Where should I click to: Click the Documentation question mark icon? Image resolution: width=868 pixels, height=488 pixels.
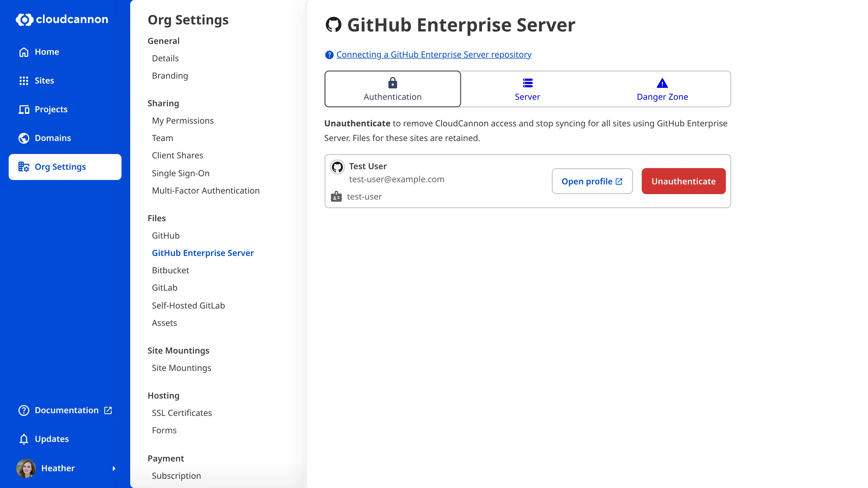click(24, 410)
